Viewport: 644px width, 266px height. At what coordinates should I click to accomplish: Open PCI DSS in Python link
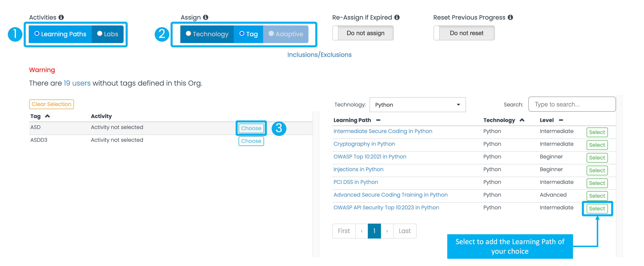click(x=355, y=182)
